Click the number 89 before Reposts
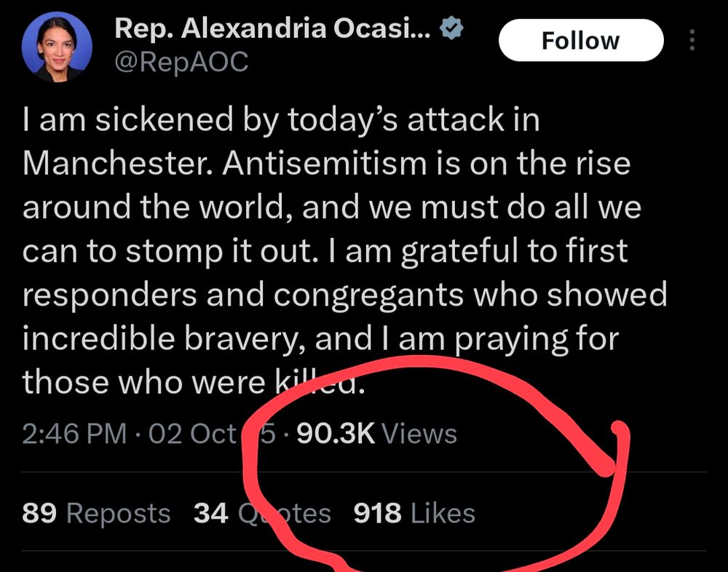Viewport: 728px width, 572px height. tap(39, 514)
